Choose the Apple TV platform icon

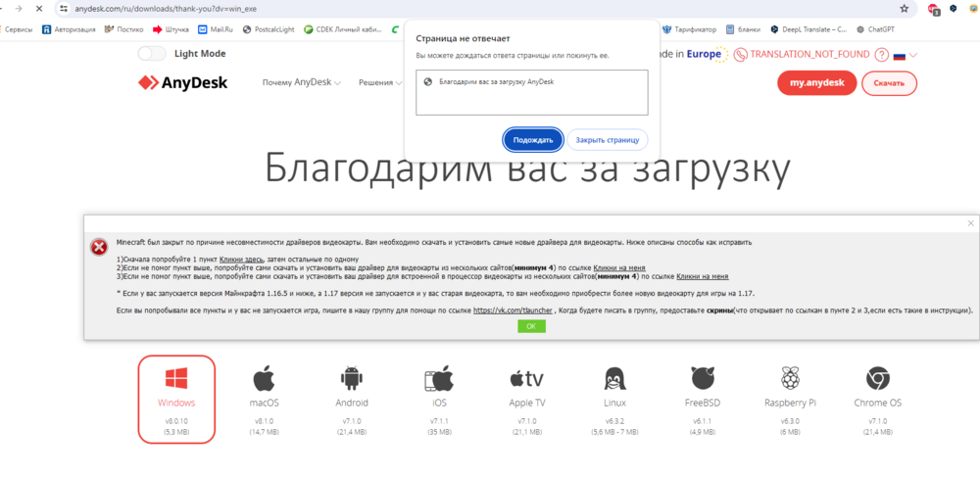point(527,378)
